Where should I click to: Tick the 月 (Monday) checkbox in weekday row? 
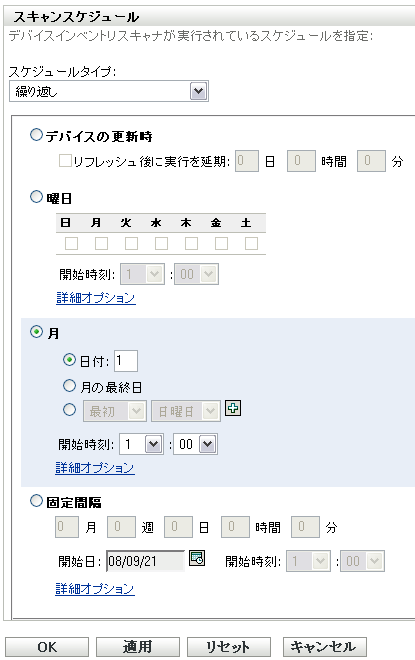[x=101, y=243]
